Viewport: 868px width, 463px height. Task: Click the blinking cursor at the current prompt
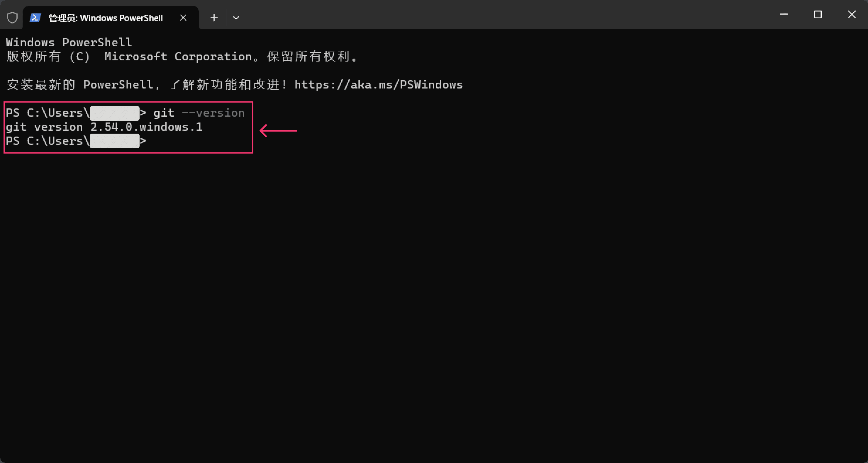pyautogui.click(x=154, y=141)
